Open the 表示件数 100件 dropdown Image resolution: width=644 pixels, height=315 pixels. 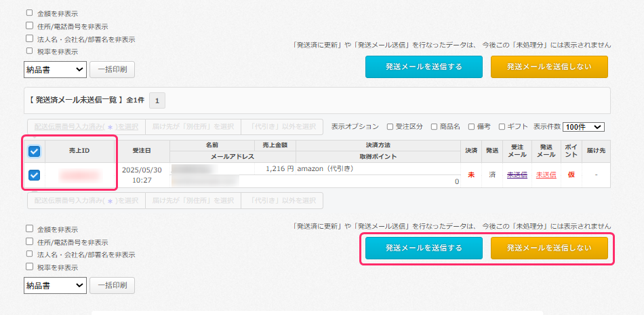coord(583,126)
